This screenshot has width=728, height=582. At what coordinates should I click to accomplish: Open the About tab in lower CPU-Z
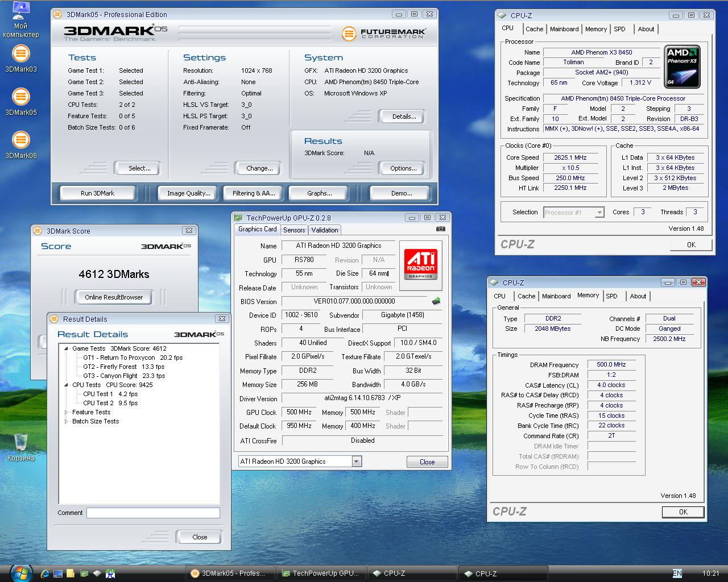638,296
